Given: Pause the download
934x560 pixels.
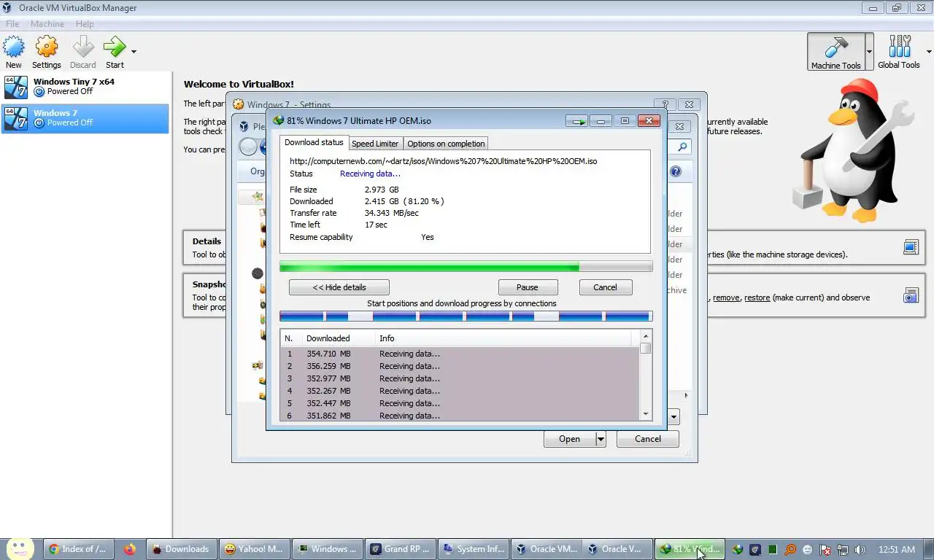Looking at the screenshot, I should pyautogui.click(x=528, y=287).
